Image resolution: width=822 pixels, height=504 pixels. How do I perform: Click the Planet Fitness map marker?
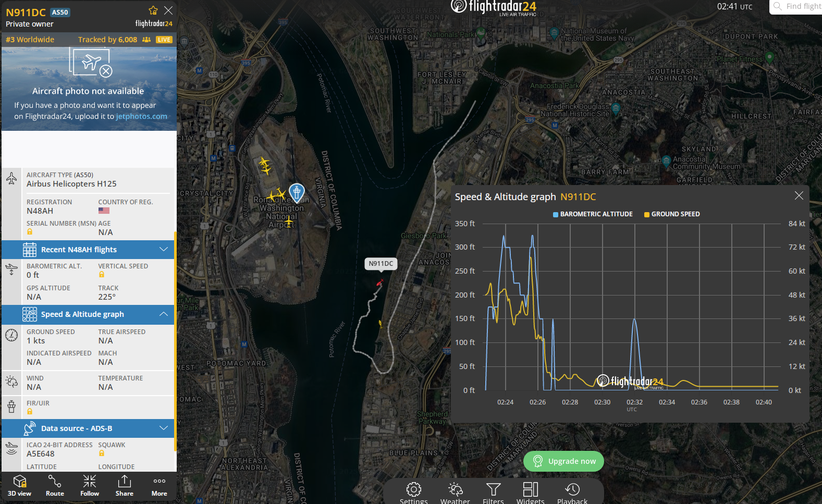(769, 57)
